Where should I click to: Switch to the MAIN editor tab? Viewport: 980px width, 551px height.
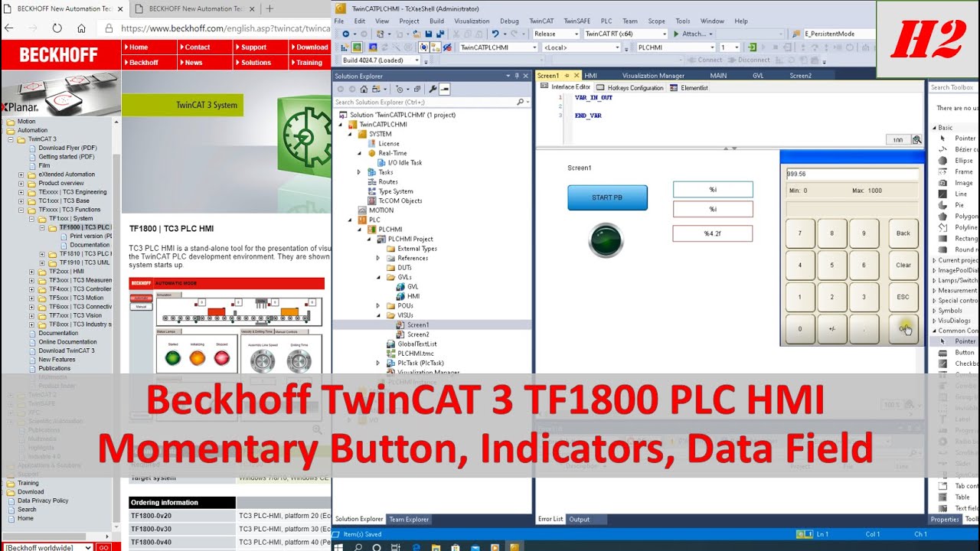point(718,76)
